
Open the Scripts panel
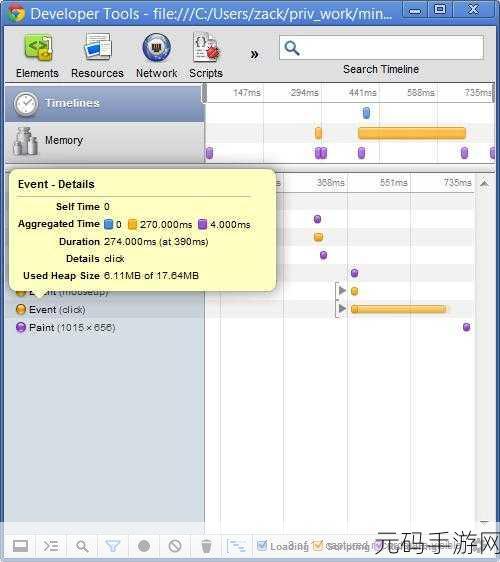[206, 55]
